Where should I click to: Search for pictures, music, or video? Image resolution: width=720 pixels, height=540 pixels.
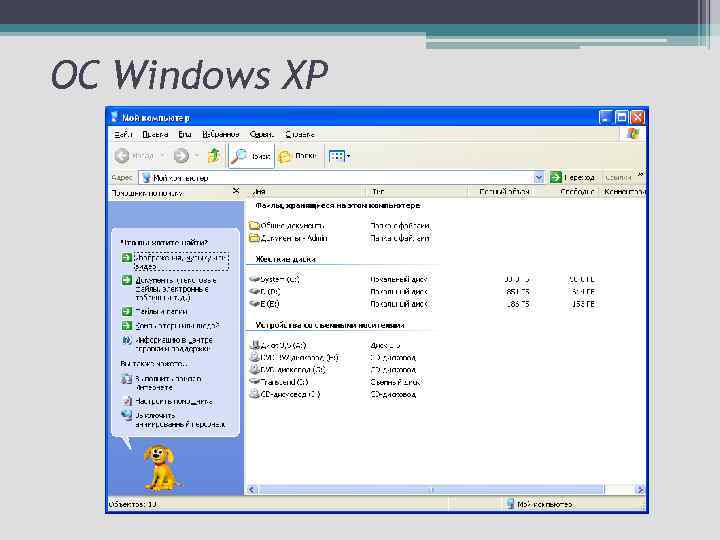(181, 262)
